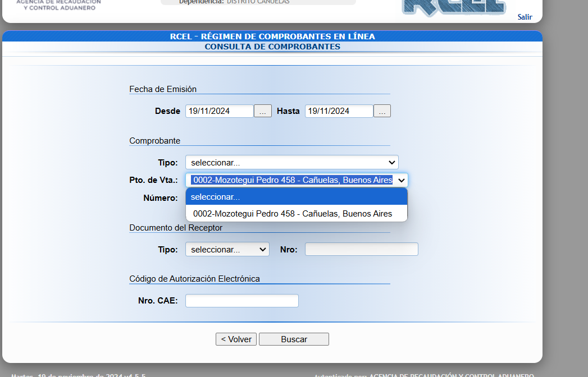Choose highlighted "seleccionar..." option in open list
Image resolution: width=588 pixels, height=377 pixels.
point(296,197)
